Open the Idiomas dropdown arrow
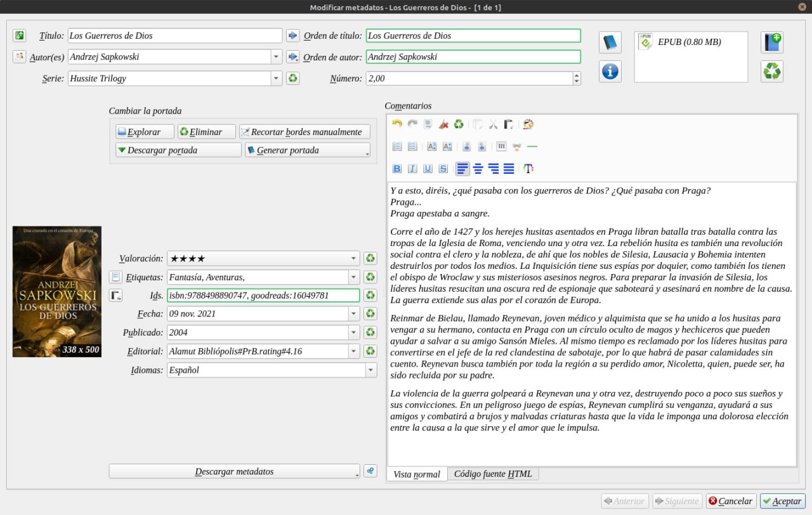 pyautogui.click(x=370, y=370)
